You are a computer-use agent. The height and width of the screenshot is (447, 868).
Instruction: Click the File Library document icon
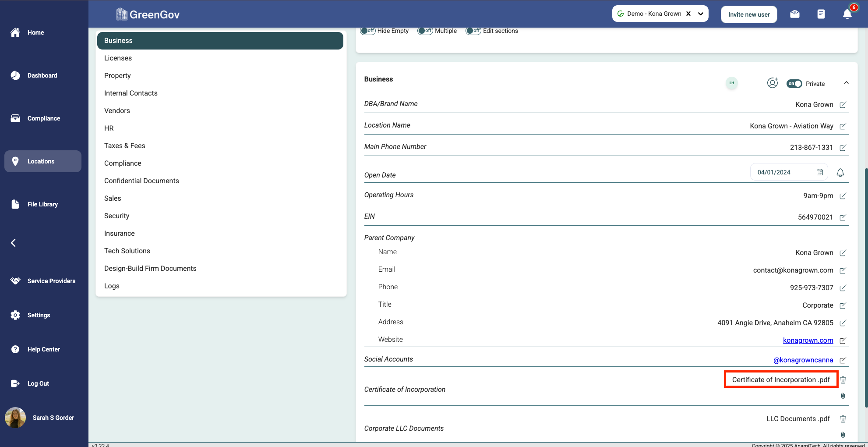coord(15,204)
